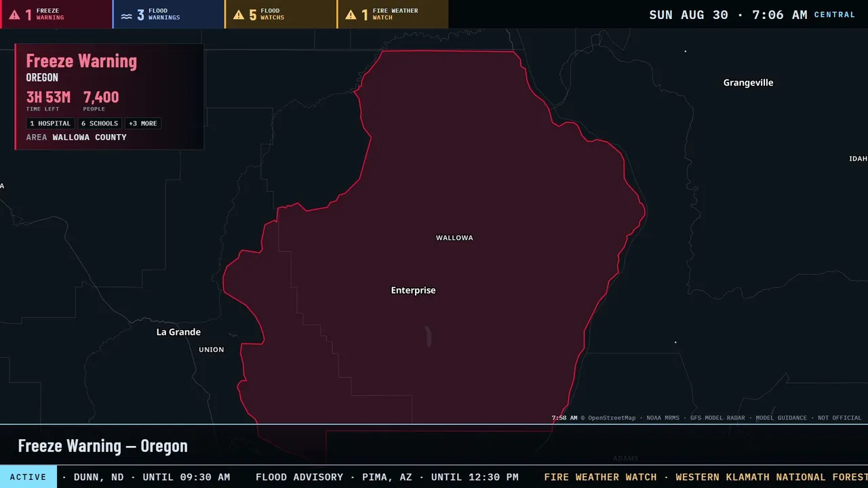Image resolution: width=868 pixels, height=488 pixels.
Task: Select the 1 Freeze Warning tab
Action: click(x=56, y=14)
